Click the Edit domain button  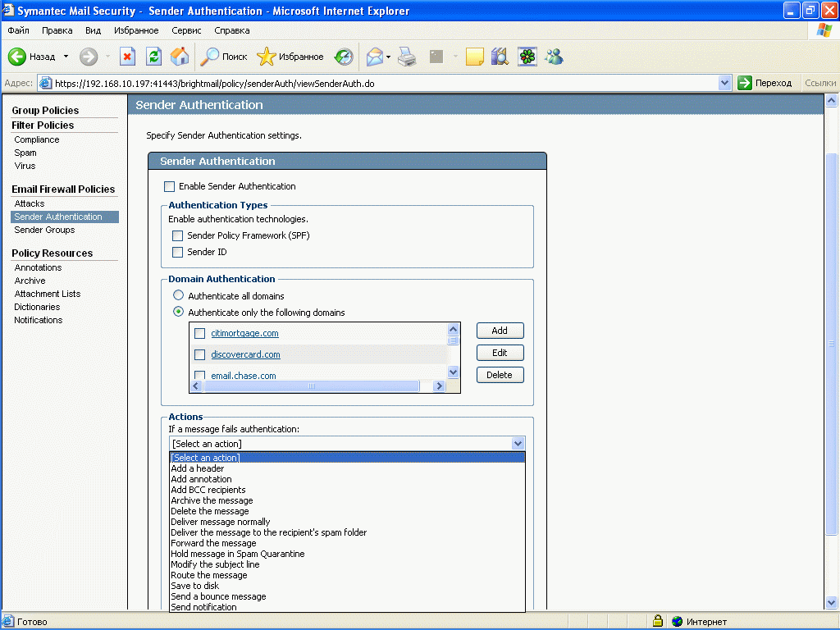(500, 353)
